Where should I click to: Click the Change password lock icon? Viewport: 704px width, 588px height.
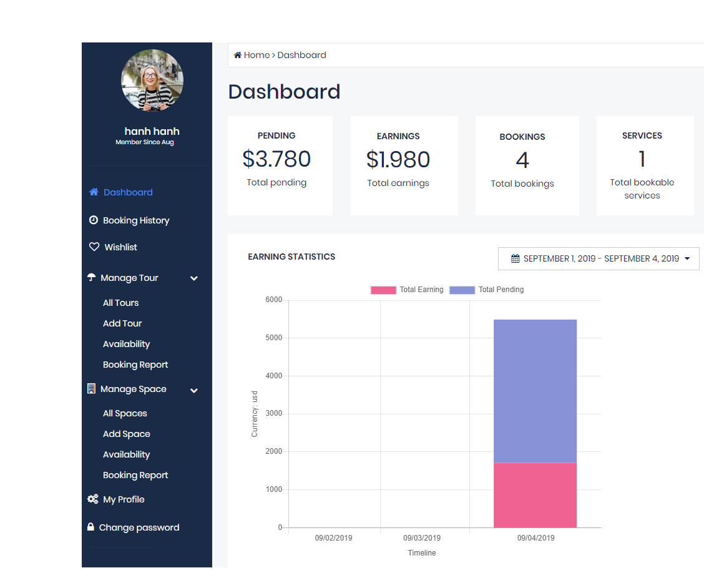coord(91,527)
